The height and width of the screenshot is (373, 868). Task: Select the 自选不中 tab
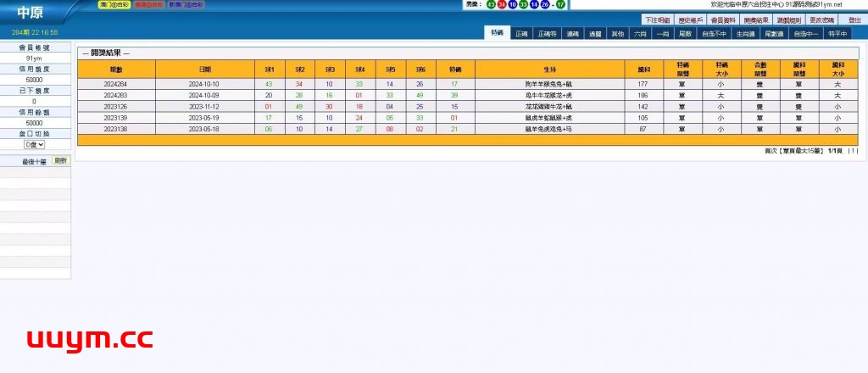tap(713, 34)
